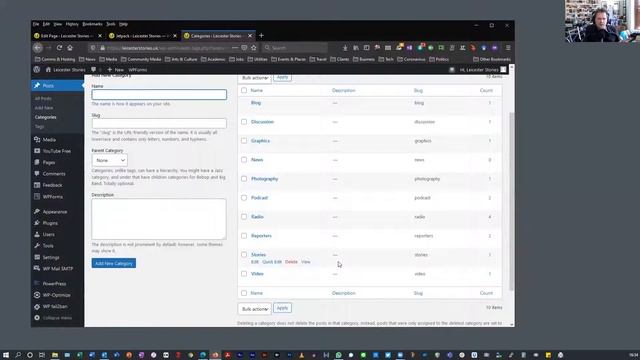Open Firefox downloads arrow icon

click(345, 48)
